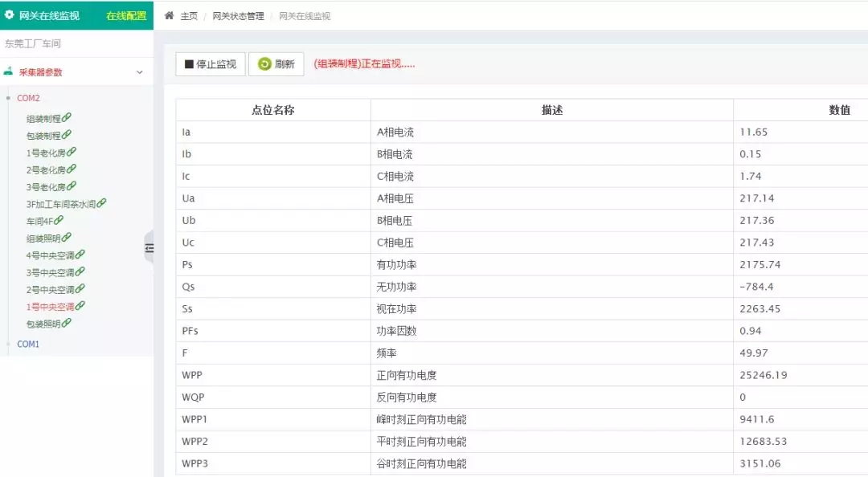Click the 点位名称 column header
The height and width of the screenshot is (477, 868).
pyautogui.click(x=273, y=110)
